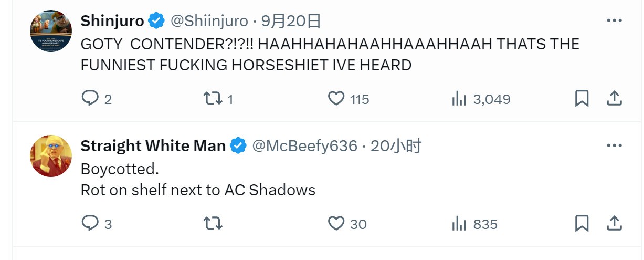This screenshot has height=260, width=644.
Task: Like Straight White Man's post
Action: pos(336,224)
